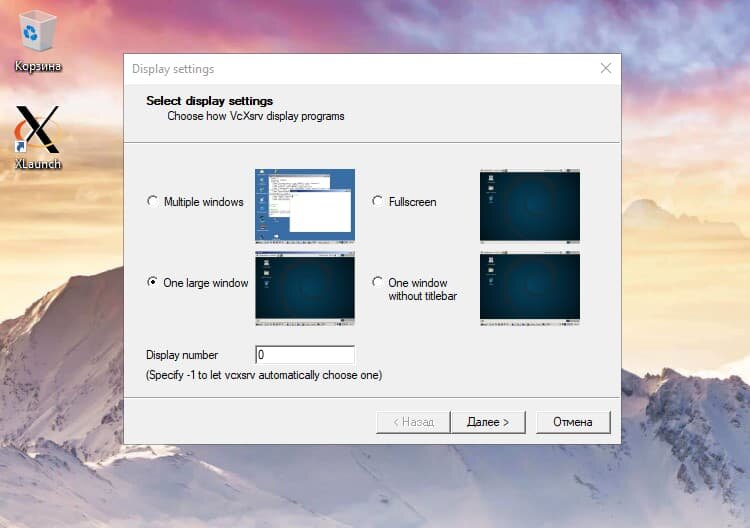The width and height of the screenshot is (750, 528).
Task: Close the Display settings dialog
Action: click(606, 68)
